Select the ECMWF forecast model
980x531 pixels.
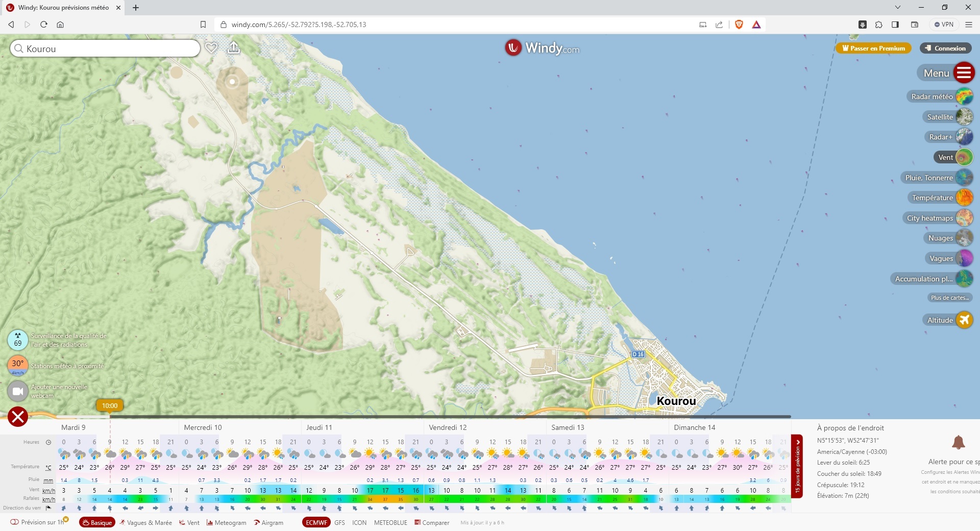click(316, 522)
